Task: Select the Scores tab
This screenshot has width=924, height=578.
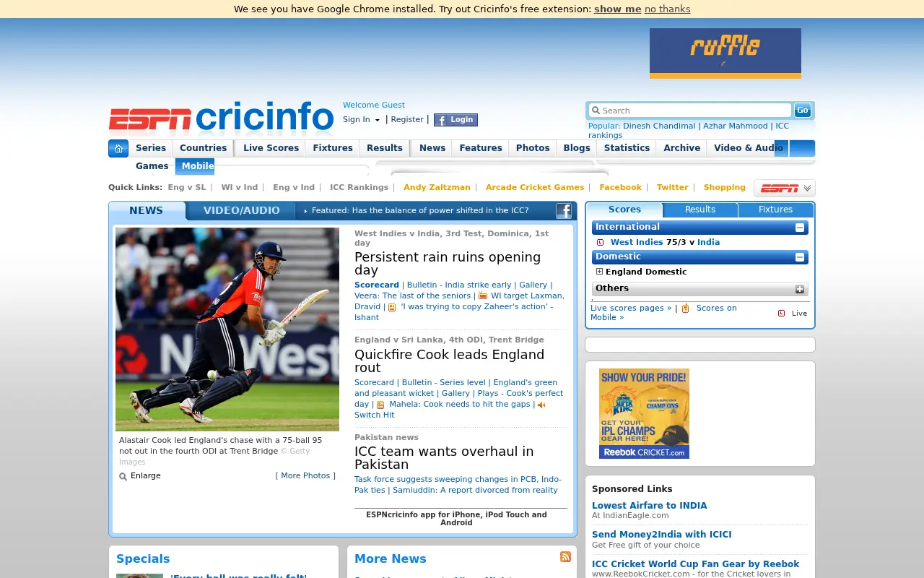Action: tap(624, 210)
